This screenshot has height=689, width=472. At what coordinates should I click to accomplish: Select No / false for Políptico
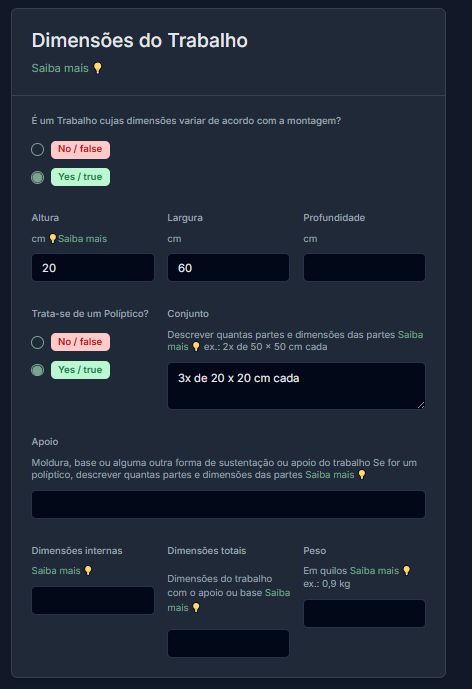[x=37, y=342]
